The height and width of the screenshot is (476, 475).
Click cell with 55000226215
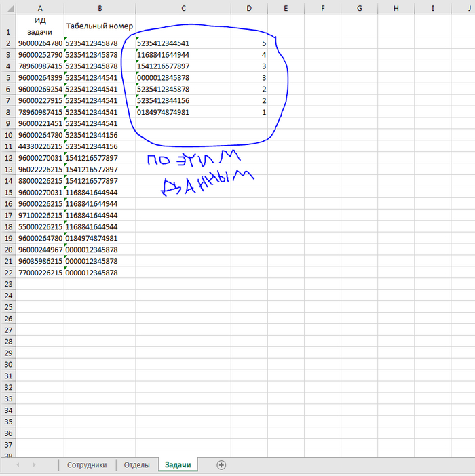tap(40, 226)
